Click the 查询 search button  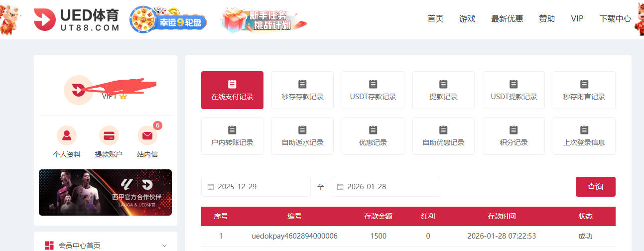595,187
